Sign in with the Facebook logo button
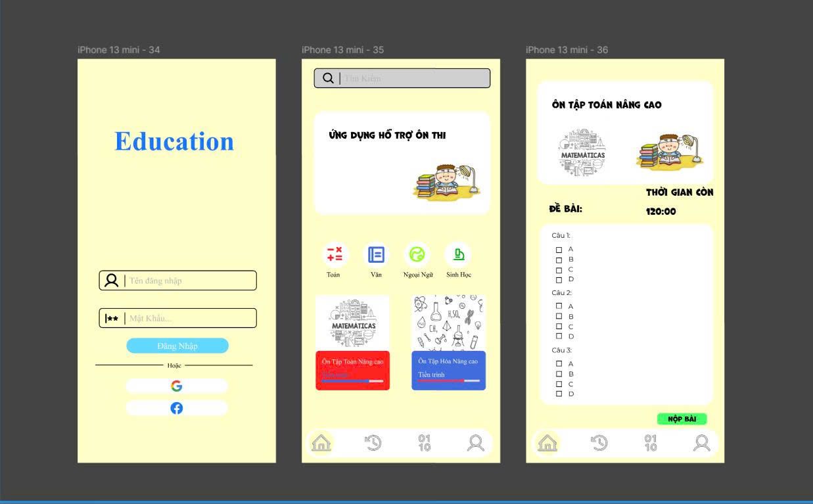 click(x=176, y=408)
